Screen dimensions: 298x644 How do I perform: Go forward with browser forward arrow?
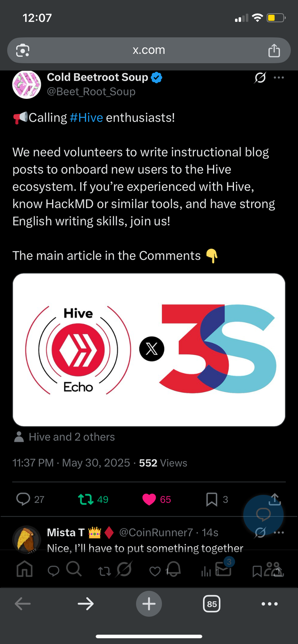click(x=85, y=604)
